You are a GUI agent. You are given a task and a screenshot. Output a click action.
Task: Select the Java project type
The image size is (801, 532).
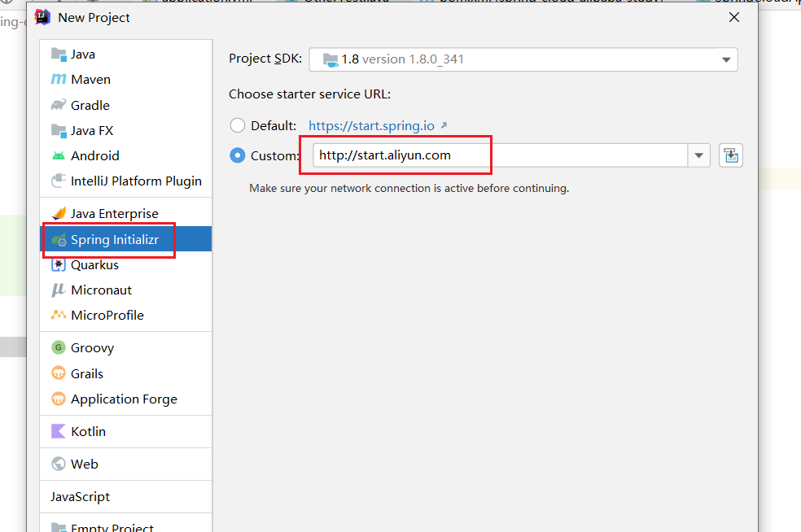point(125,55)
